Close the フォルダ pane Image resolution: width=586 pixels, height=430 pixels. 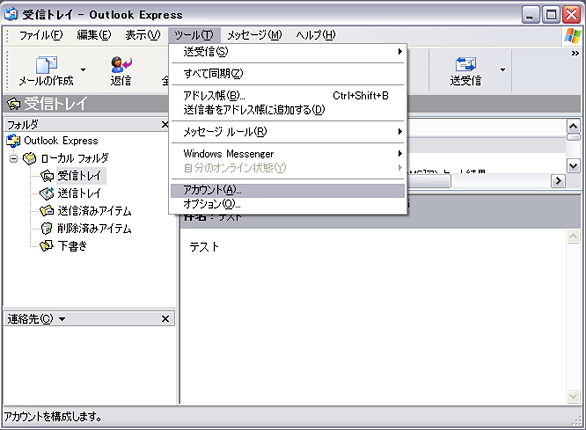[x=165, y=124]
